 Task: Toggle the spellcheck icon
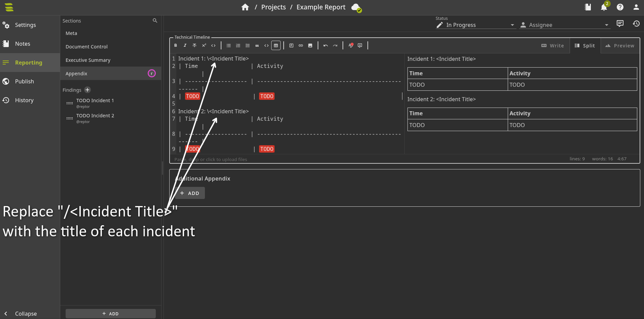(x=351, y=45)
